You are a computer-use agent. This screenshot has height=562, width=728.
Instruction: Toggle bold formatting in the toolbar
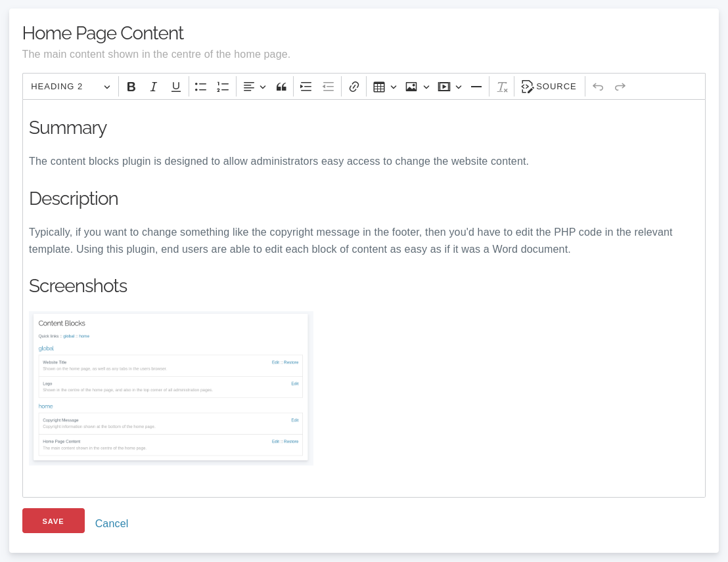click(131, 87)
